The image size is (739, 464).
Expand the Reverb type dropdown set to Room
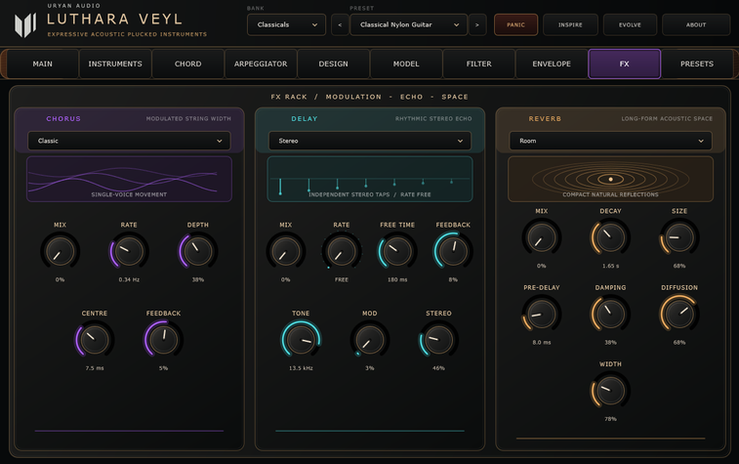(610, 141)
